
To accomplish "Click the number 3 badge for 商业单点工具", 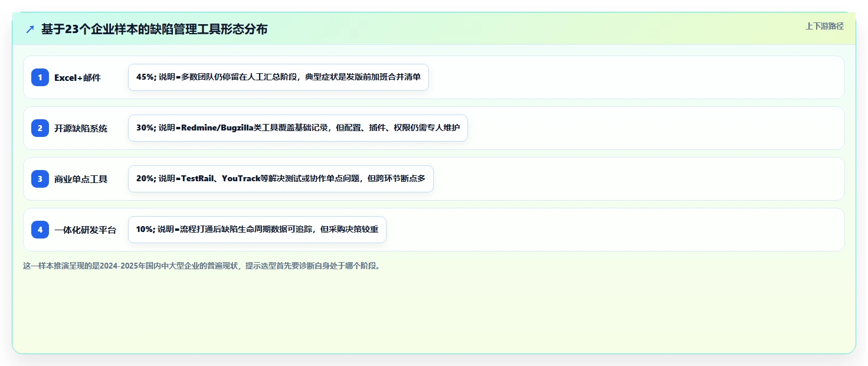I will (x=40, y=179).
